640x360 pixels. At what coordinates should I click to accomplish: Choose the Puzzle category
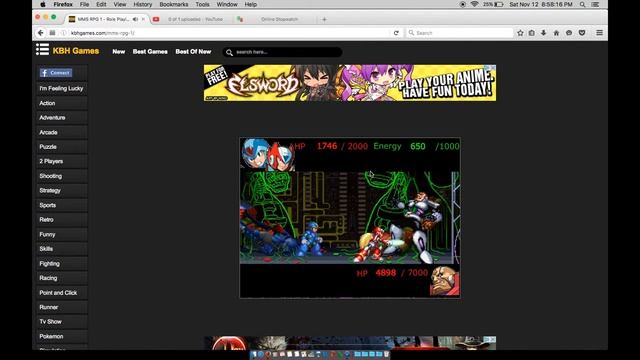point(62,147)
